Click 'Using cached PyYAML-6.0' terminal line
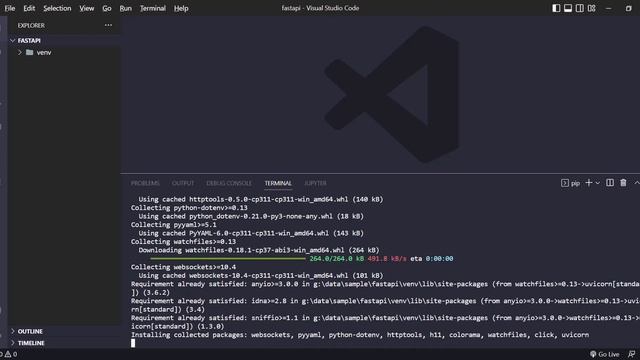This screenshot has height=360, width=640. (x=251, y=233)
